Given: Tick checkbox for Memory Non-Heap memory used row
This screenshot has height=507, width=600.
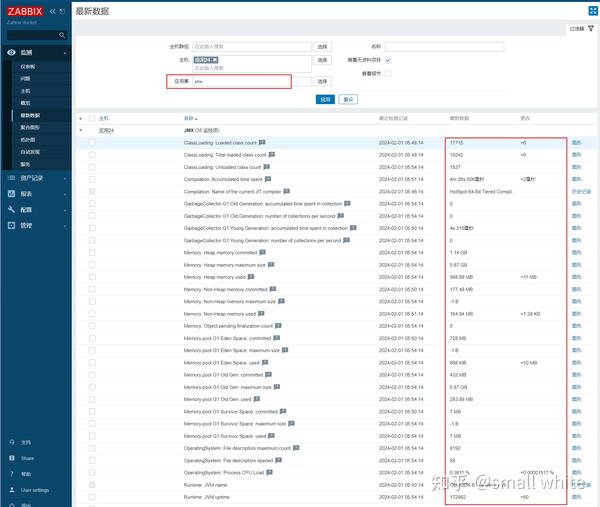Looking at the screenshot, I should click(x=92, y=314).
